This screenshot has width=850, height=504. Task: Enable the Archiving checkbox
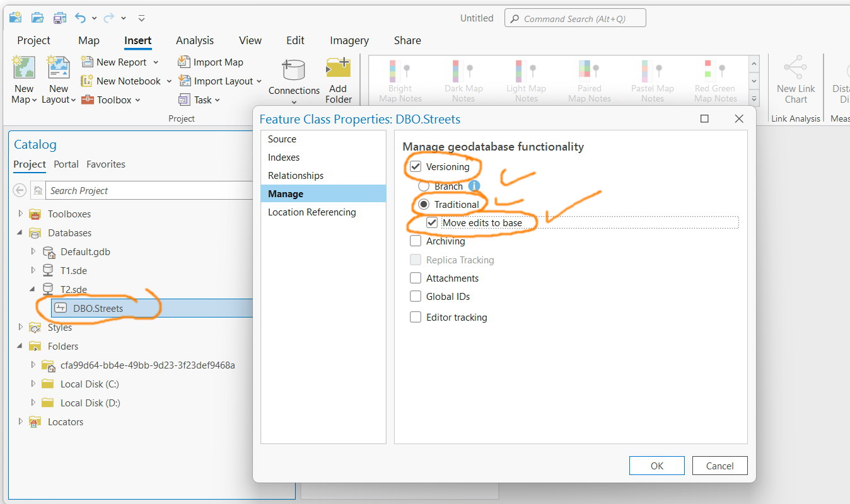[416, 241]
